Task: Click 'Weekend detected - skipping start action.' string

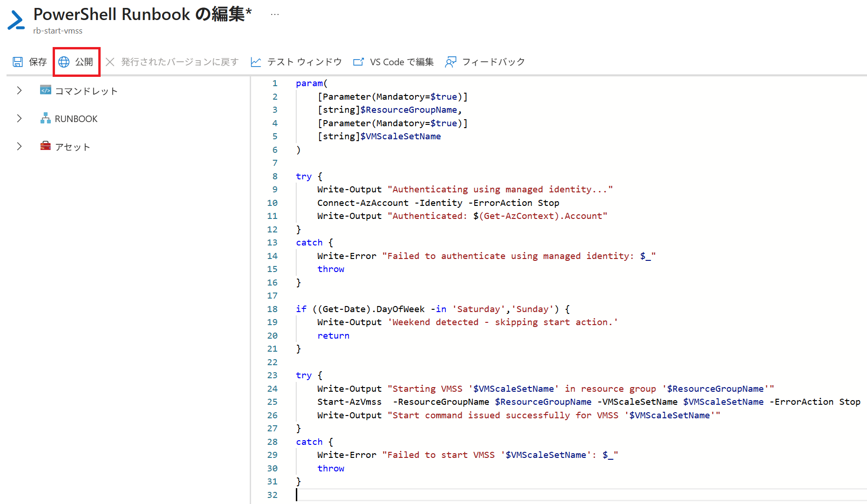Action: click(x=503, y=322)
